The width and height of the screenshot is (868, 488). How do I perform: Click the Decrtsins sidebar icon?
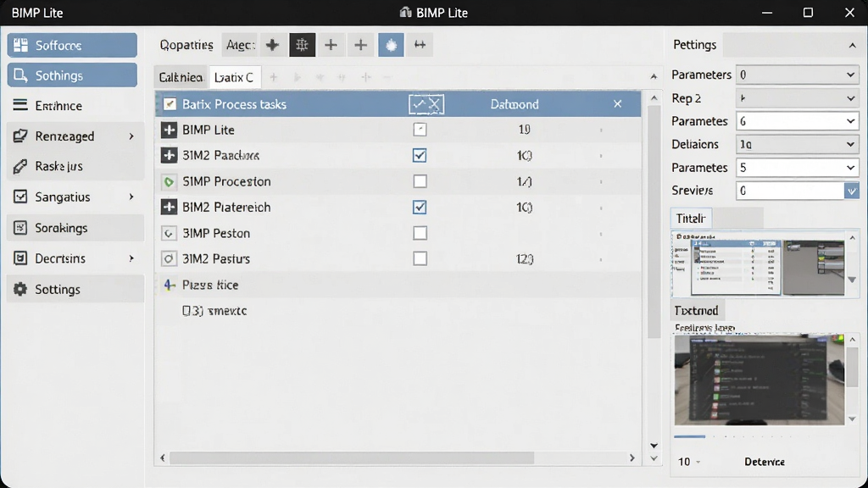click(20, 258)
